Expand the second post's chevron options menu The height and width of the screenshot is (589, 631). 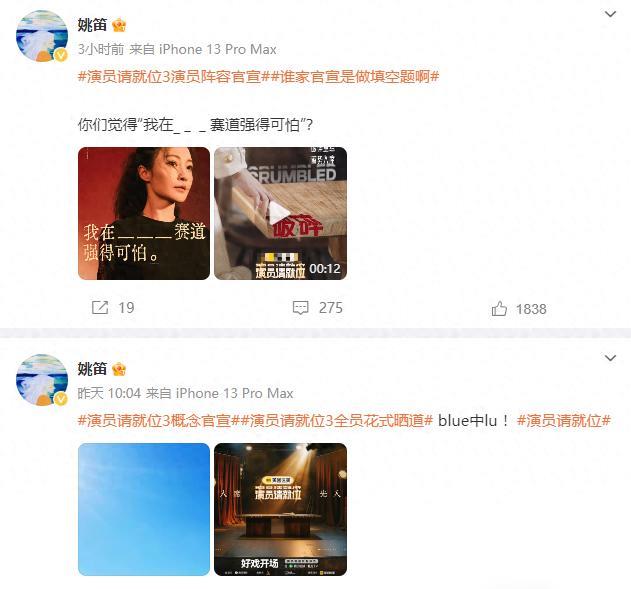[610, 358]
